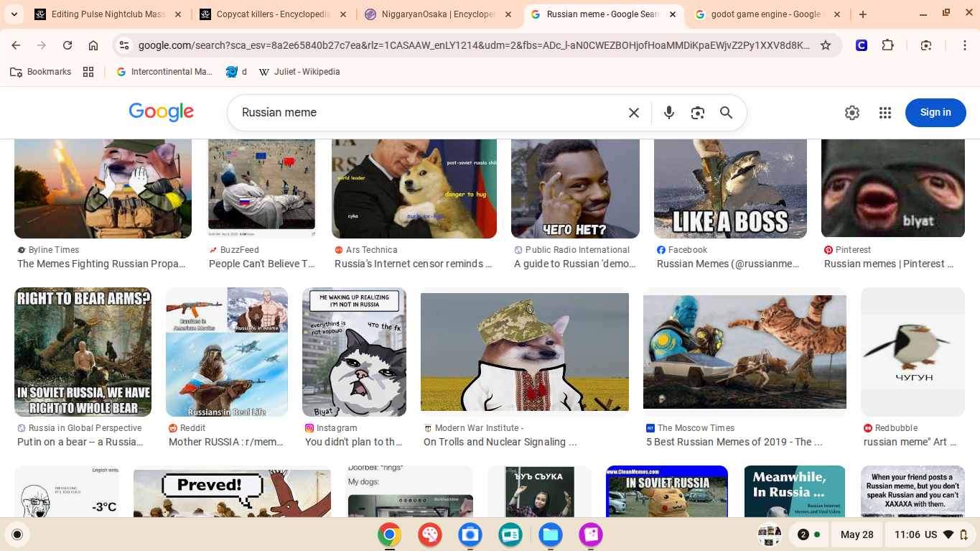Open 'Russia's Internet censor reminds' result
The height and width of the screenshot is (551, 980).
pos(414,264)
